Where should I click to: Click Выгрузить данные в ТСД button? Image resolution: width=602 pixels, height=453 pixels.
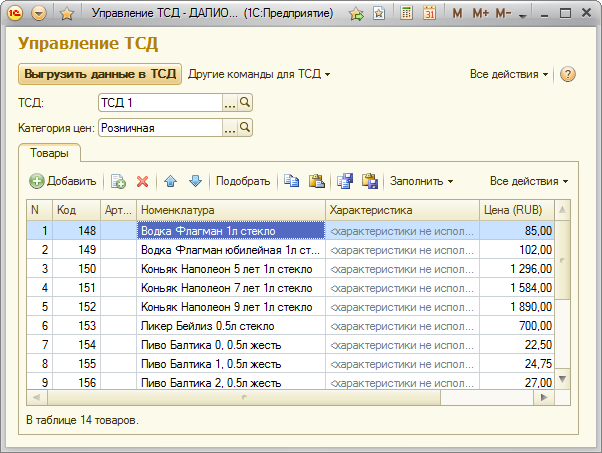click(100, 74)
